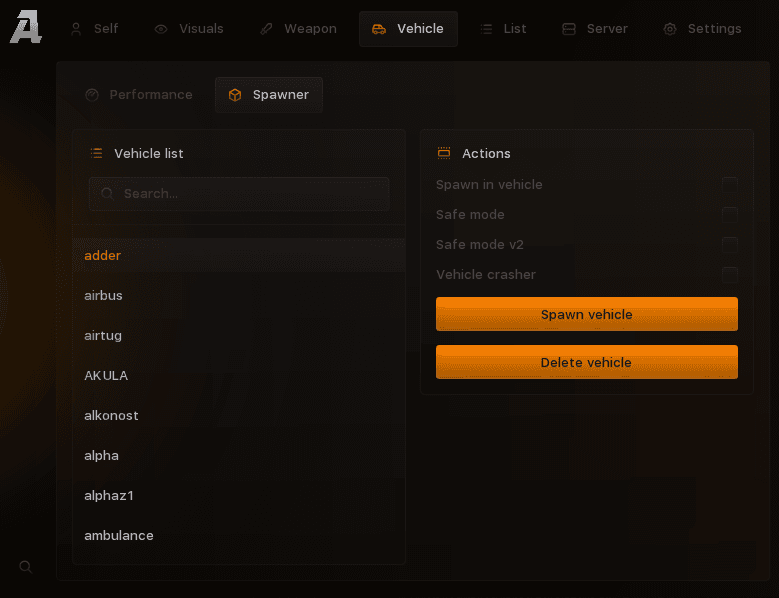
Task: Click the Actions panel header icon
Action: pos(444,153)
